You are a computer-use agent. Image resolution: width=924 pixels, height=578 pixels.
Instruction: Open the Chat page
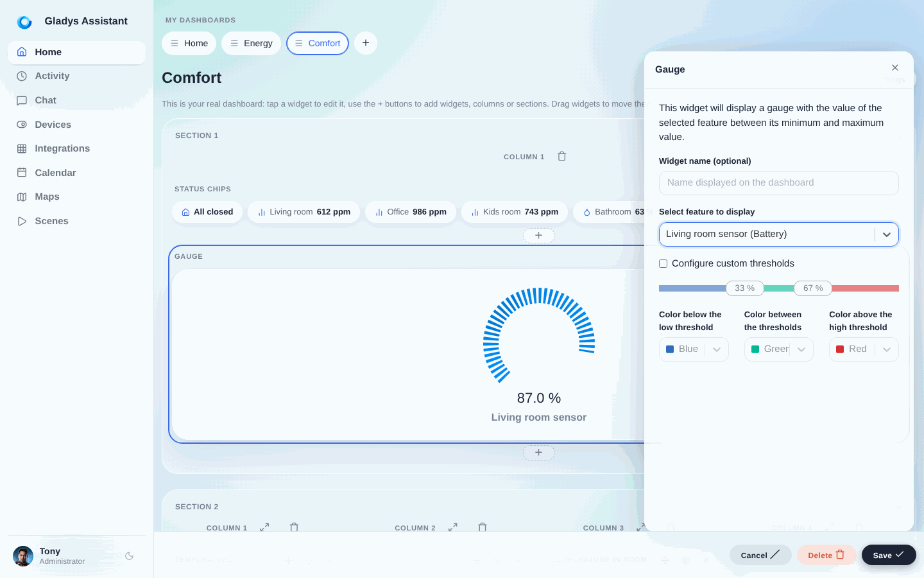76,100
